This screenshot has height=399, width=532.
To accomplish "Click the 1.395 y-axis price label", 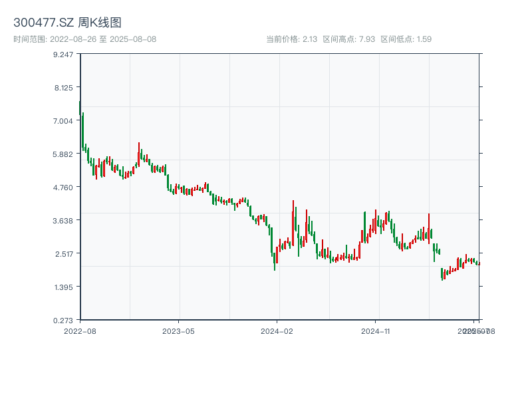I will 64,287.
